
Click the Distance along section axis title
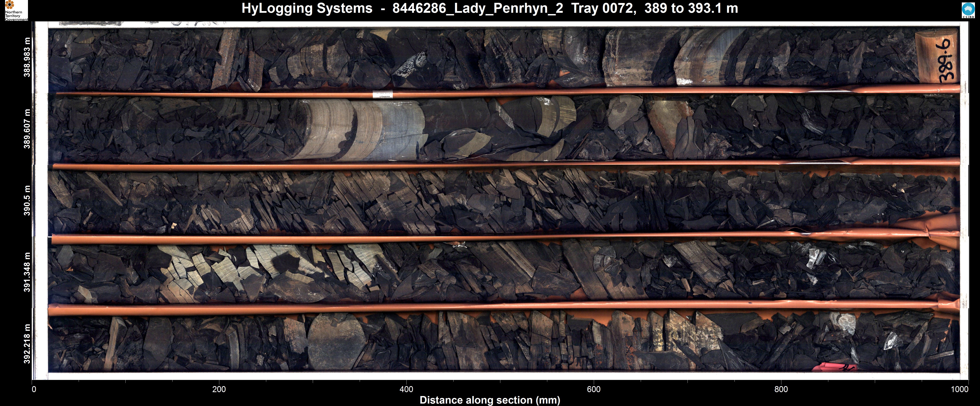tap(490, 400)
